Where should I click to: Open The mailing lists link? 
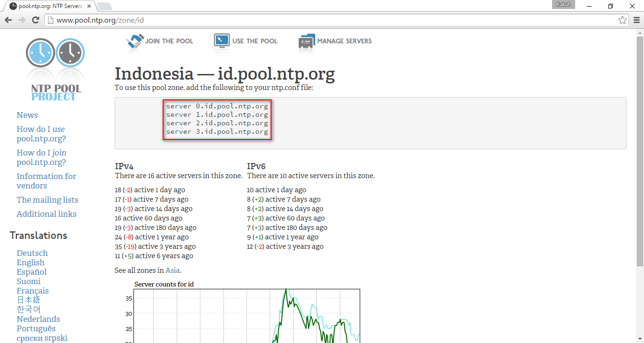[48, 200]
